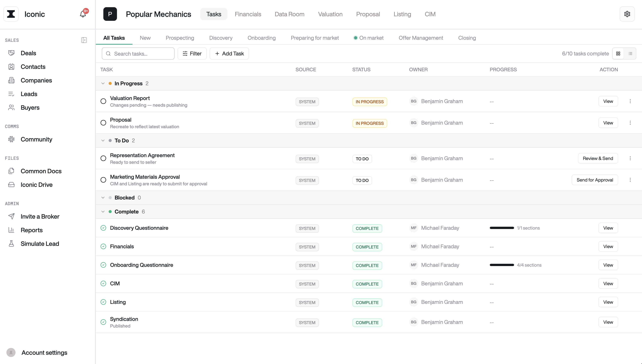Viewport: 642px width, 364px height.
Task: Select the Closing stage tab
Action: [x=467, y=38]
